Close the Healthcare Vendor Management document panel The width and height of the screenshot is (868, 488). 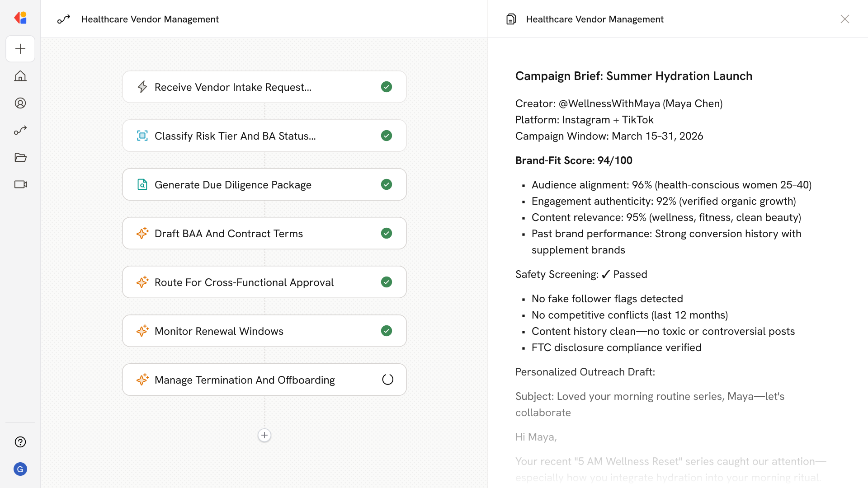[x=844, y=19]
